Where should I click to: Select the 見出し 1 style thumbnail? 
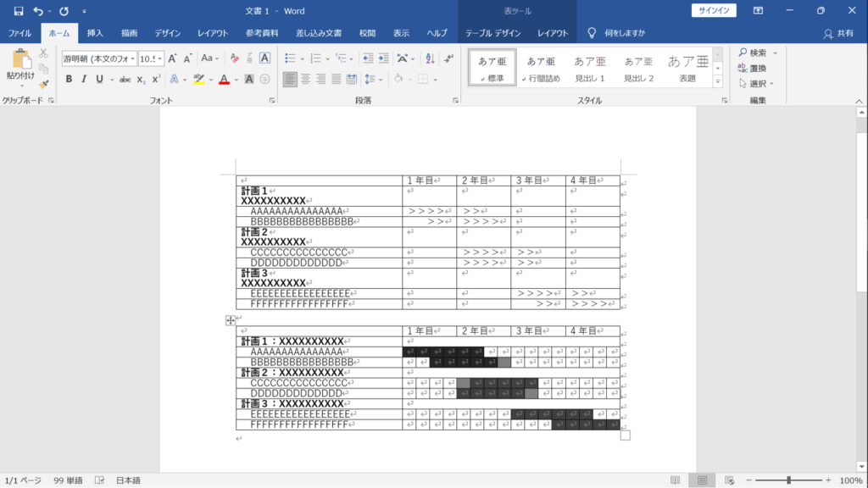click(589, 68)
